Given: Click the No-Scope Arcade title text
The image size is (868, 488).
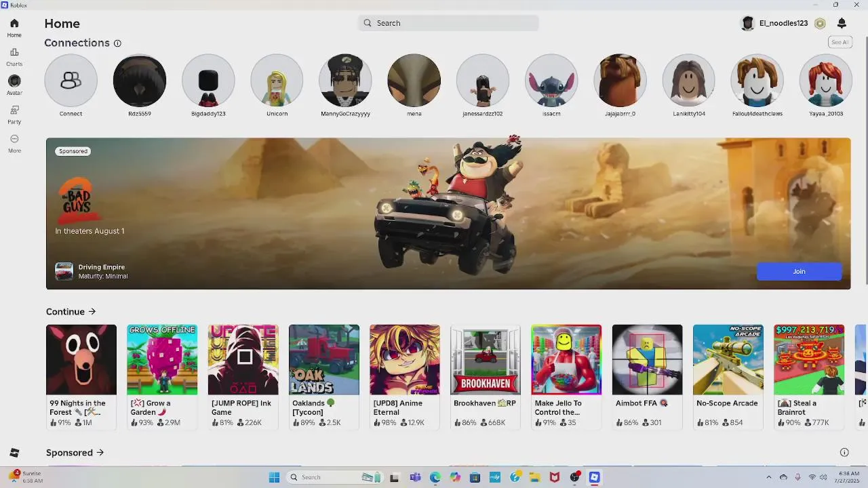Looking at the screenshot, I should tap(727, 403).
